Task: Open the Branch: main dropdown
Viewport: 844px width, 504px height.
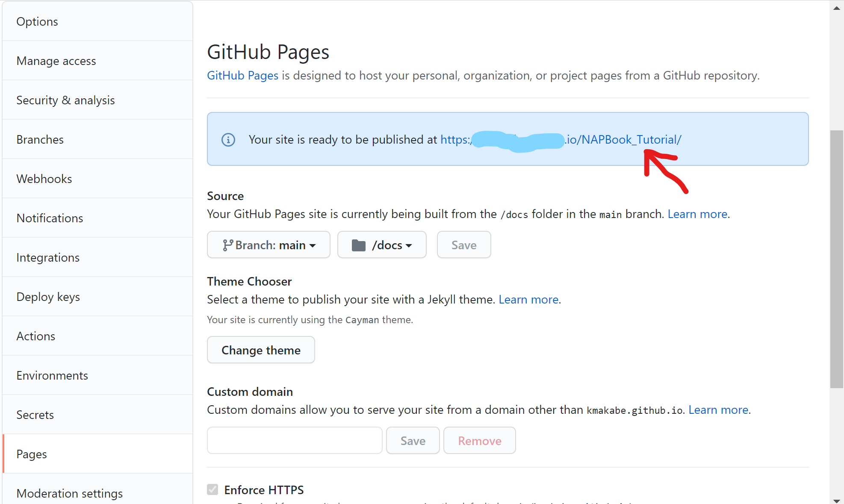Action: (x=269, y=245)
